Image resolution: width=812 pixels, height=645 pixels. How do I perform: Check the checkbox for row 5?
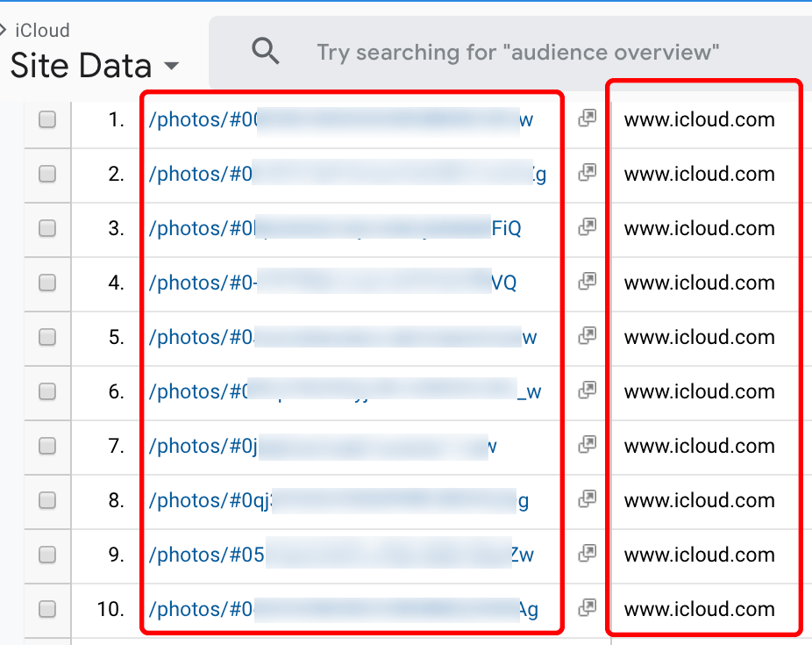(47, 337)
